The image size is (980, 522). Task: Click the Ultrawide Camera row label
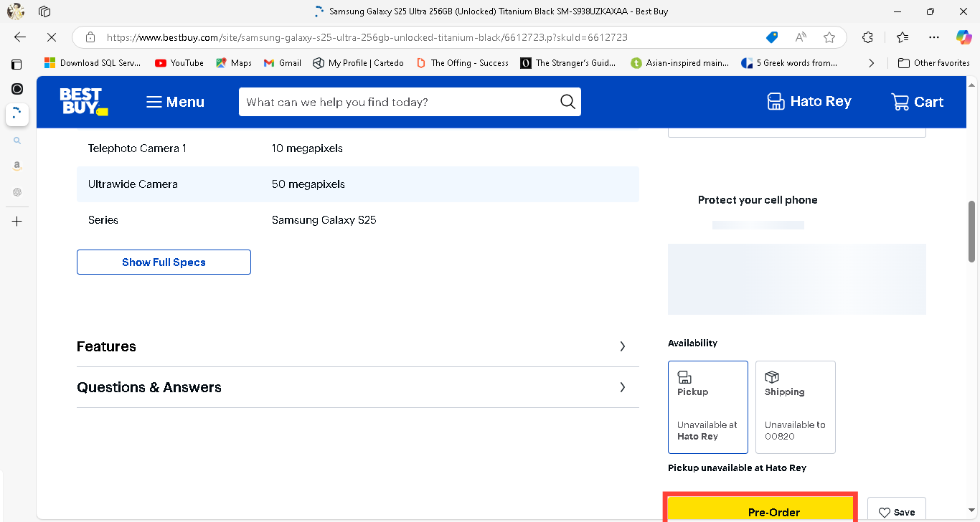[133, 184]
